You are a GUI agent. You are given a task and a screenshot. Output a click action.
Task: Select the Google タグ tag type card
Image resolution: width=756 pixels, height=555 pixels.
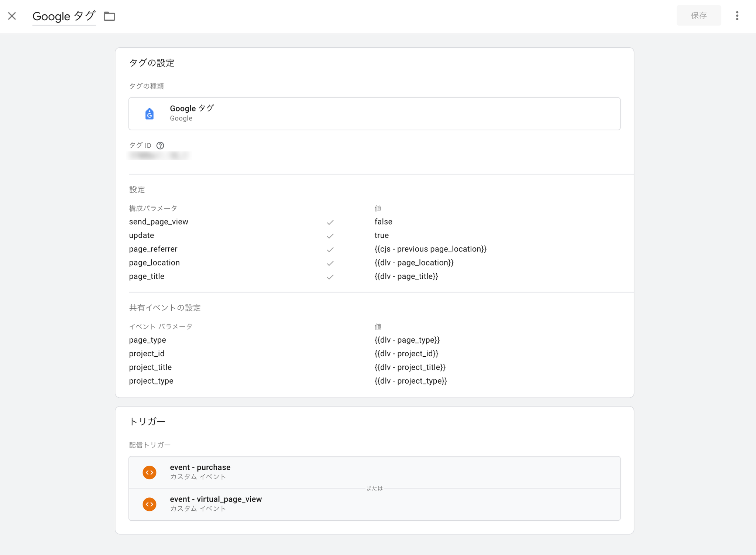point(374,114)
